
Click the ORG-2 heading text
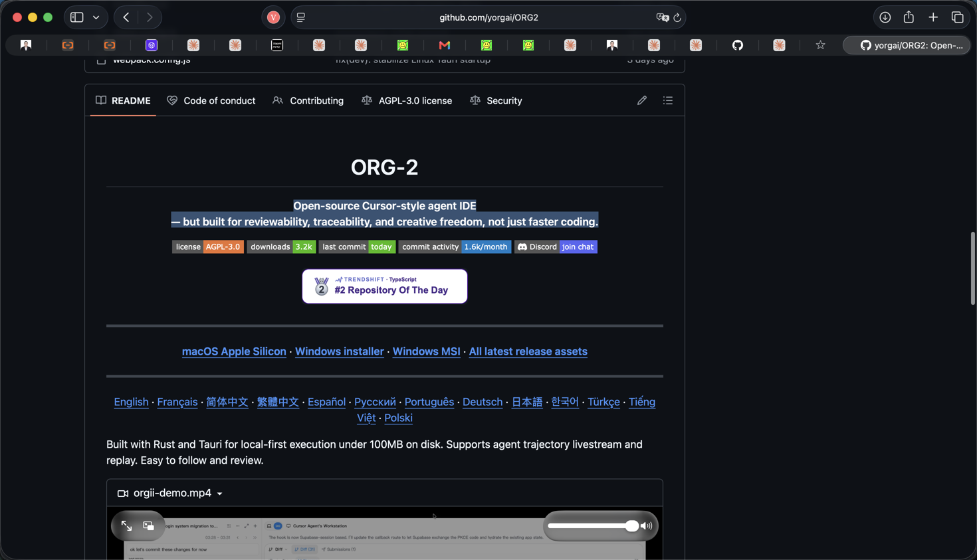pyautogui.click(x=385, y=167)
